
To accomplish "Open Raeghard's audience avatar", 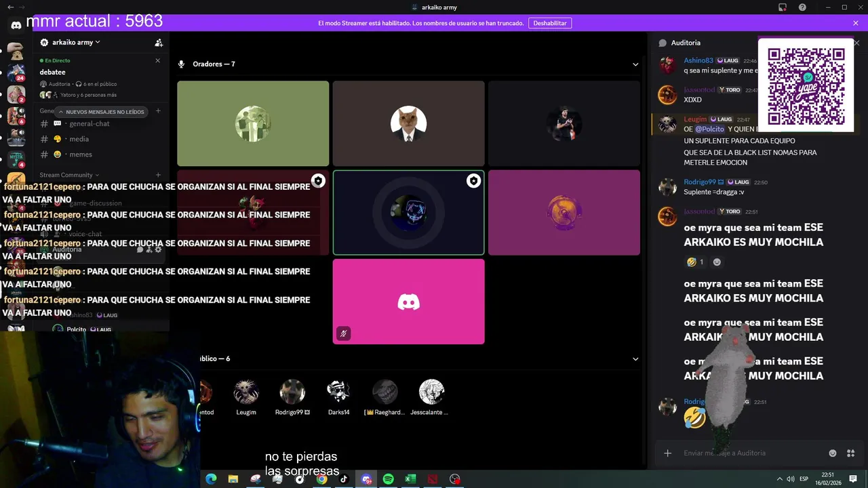I will pos(384,392).
